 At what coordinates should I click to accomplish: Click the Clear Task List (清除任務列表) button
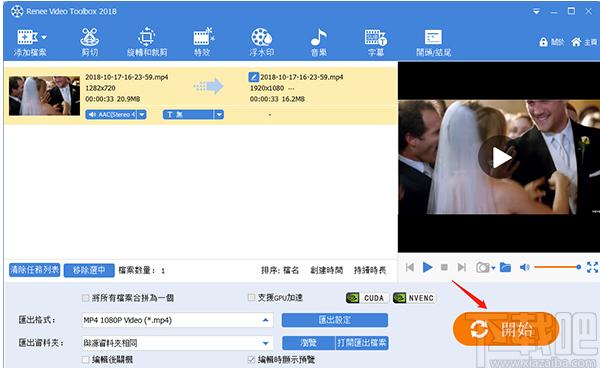[x=34, y=270]
